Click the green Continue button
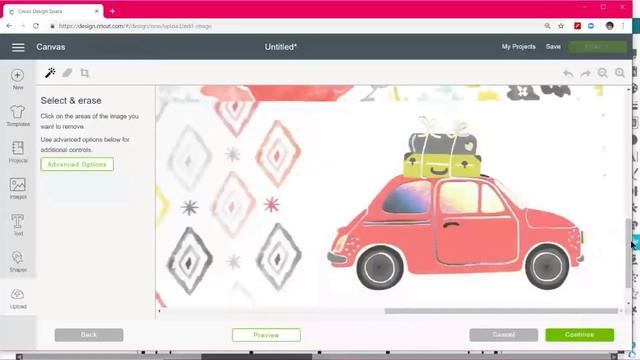 click(580, 335)
